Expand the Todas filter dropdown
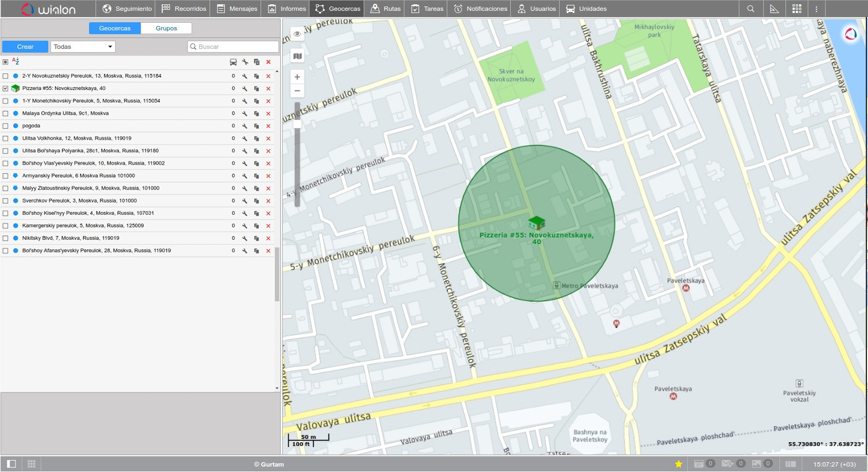The image size is (868, 472). point(83,47)
